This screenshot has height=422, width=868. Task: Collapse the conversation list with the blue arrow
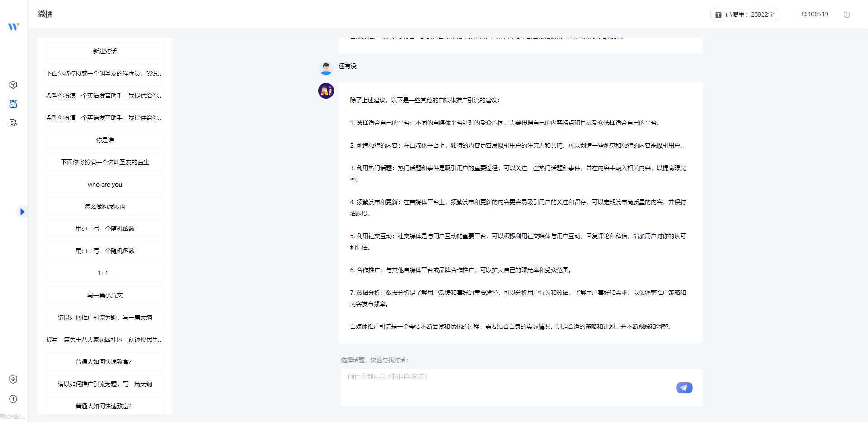tap(22, 211)
